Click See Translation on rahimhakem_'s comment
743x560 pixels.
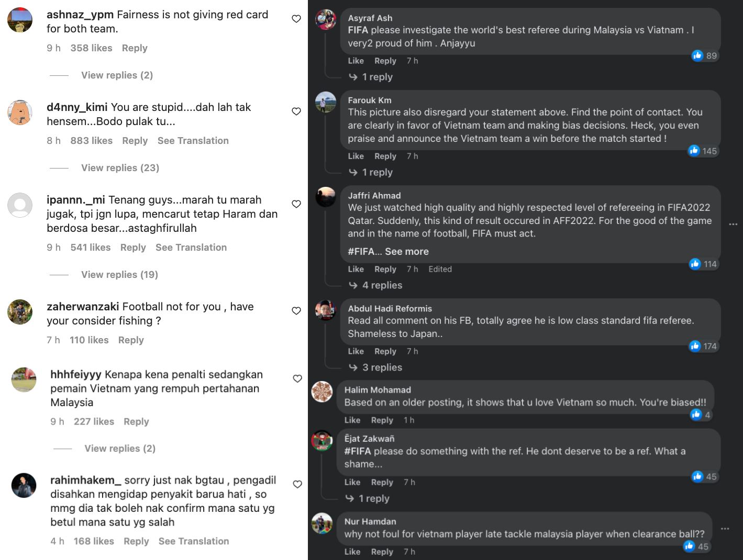tap(194, 541)
